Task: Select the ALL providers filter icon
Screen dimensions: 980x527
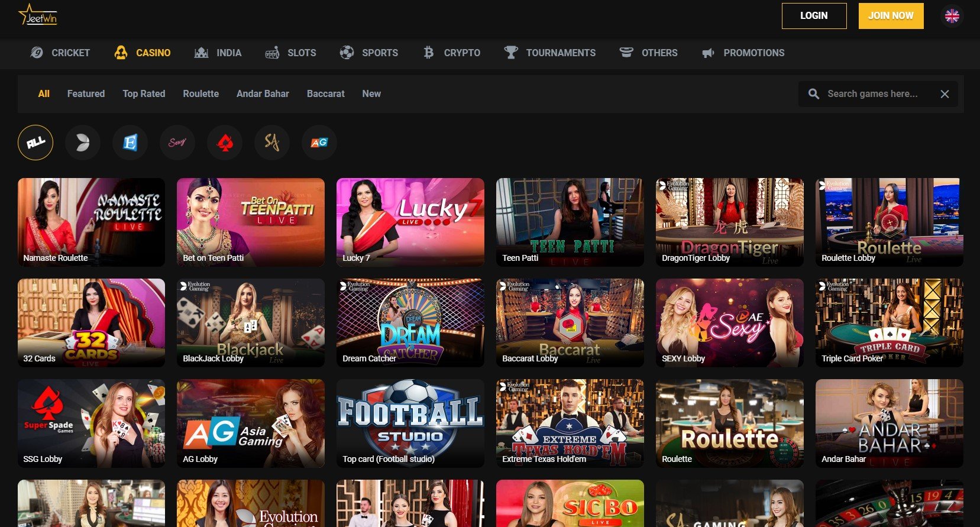Action: 35,143
